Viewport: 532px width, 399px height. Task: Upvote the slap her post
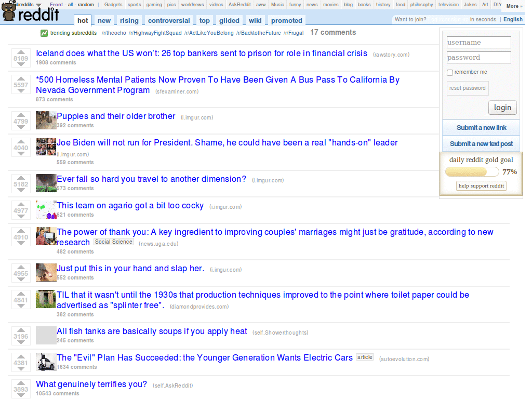coord(21,267)
